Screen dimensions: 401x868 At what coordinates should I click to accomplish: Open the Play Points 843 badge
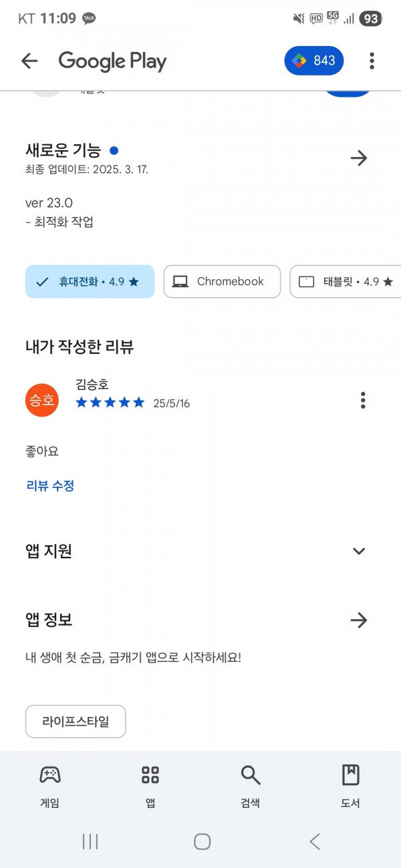pyautogui.click(x=314, y=61)
